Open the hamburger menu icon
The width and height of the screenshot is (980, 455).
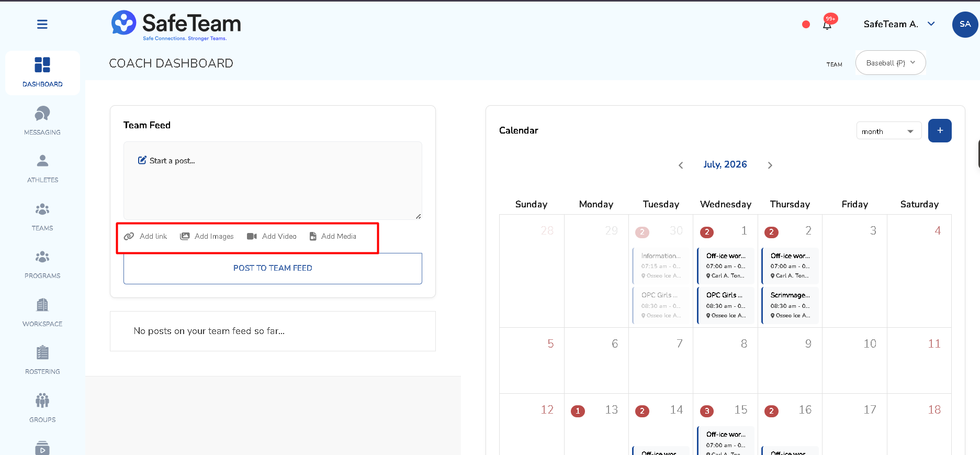pos(42,24)
